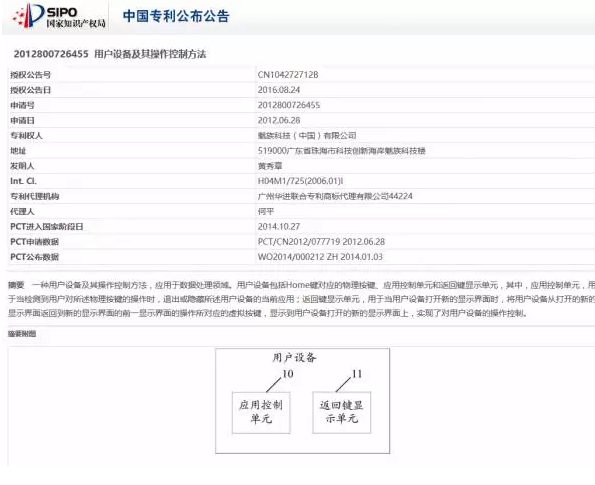
Task: Click the Int. Cl. code H04M1/725(2006.01)I
Action: [x=300, y=181]
